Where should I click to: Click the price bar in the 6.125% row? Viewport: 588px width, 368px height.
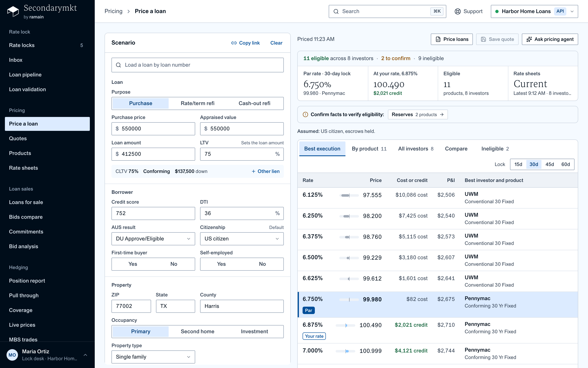coord(349,195)
